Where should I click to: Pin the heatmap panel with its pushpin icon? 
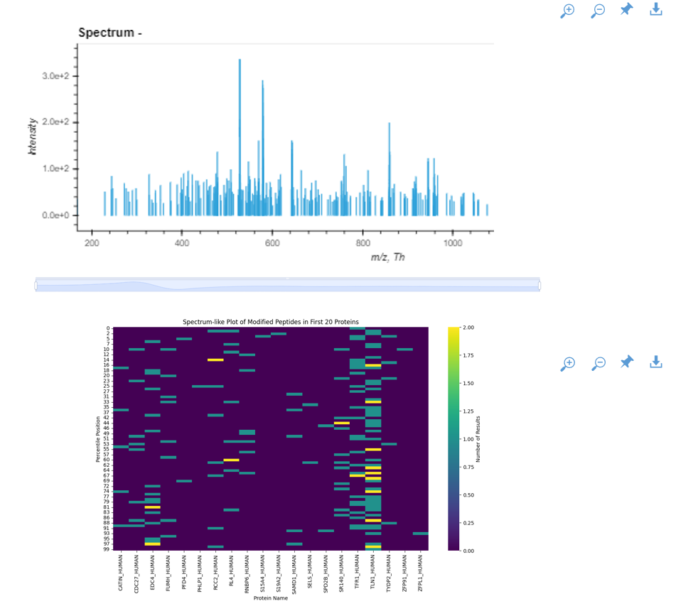626,362
